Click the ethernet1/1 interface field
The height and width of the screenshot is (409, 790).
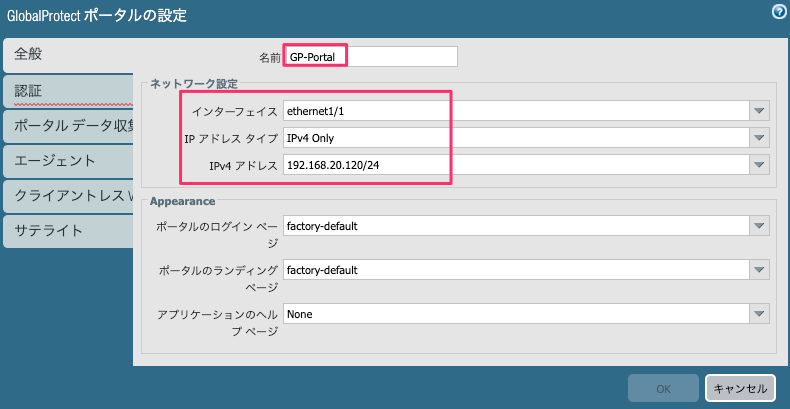[x=516, y=111]
